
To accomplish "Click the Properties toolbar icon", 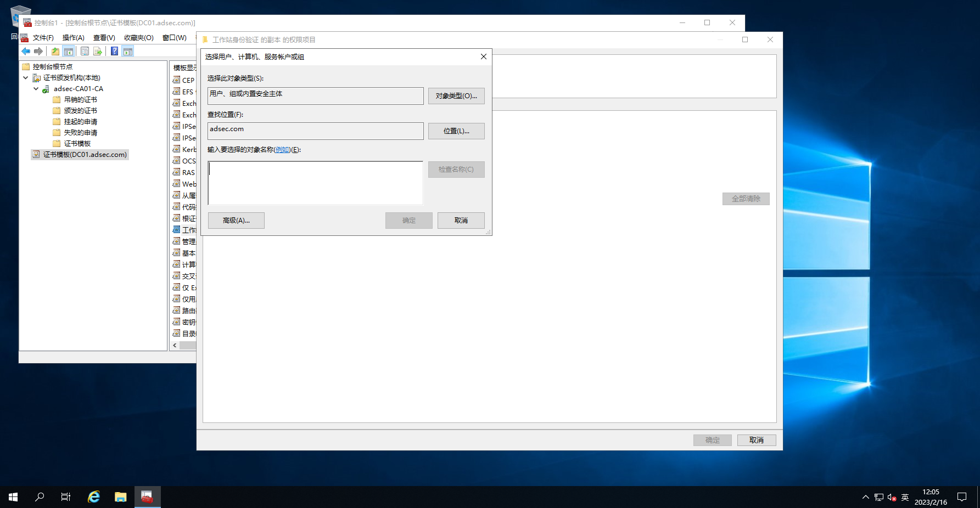I will 85,52.
